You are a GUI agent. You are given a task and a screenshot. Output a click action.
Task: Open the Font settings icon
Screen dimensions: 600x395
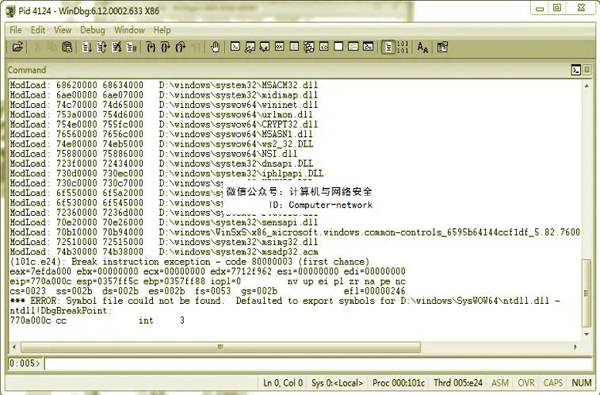422,47
